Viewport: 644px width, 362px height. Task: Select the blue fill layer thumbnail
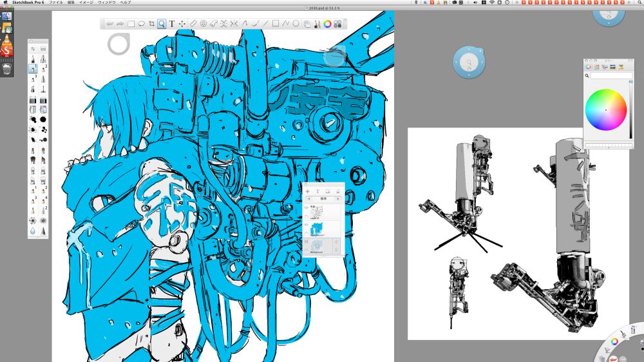click(x=317, y=229)
